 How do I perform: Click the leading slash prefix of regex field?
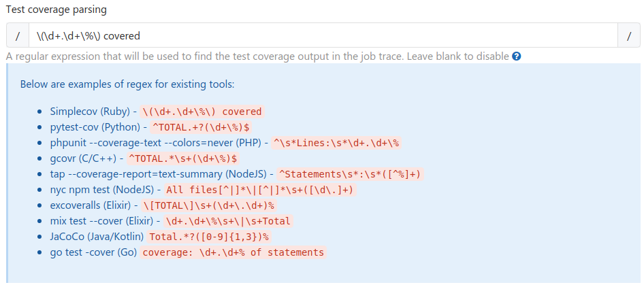point(18,35)
